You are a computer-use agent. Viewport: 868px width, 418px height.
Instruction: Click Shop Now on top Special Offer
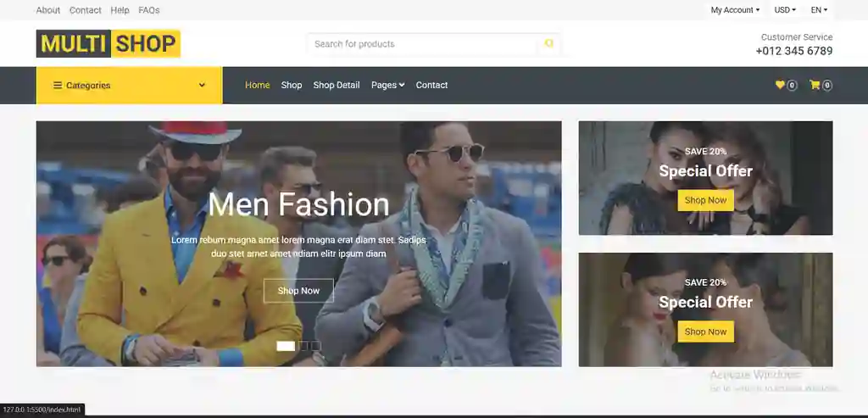coord(706,200)
